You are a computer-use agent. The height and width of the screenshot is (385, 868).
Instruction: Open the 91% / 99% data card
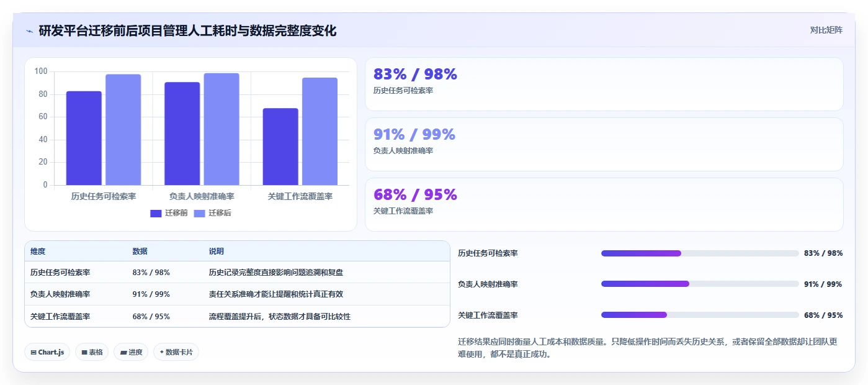coord(604,145)
